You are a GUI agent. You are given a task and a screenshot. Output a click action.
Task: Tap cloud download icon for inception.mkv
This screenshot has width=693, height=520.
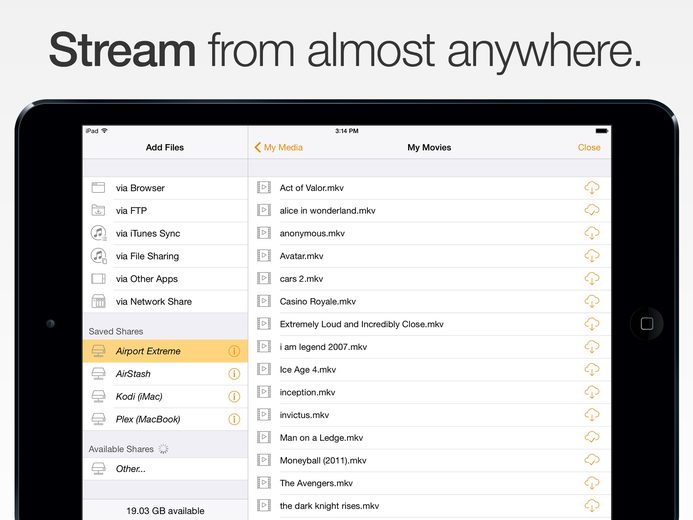[x=592, y=392]
